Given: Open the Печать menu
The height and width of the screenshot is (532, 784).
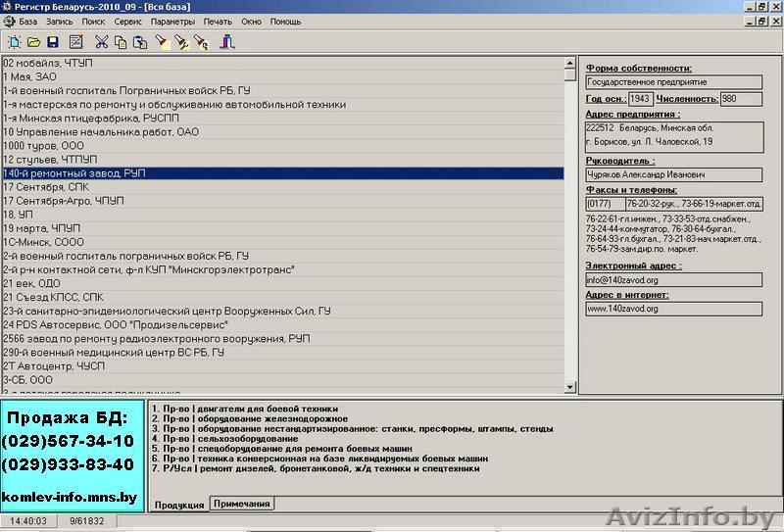Looking at the screenshot, I should 218,21.
